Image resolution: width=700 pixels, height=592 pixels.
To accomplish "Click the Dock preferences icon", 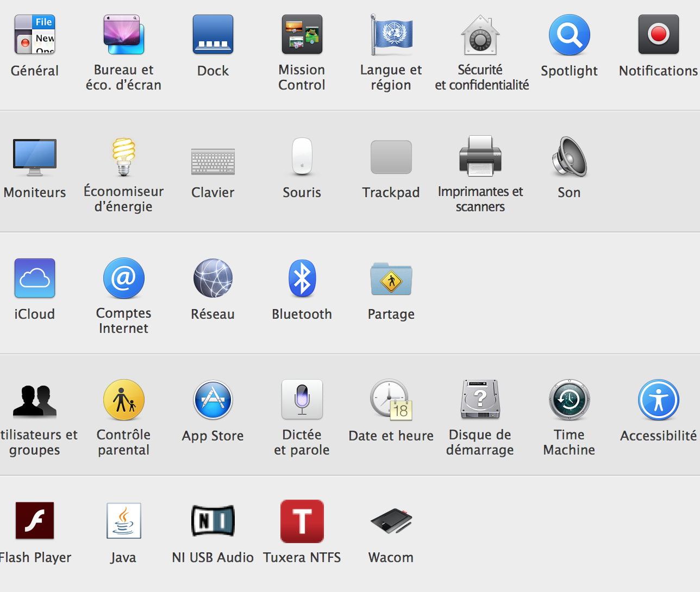I will (213, 35).
